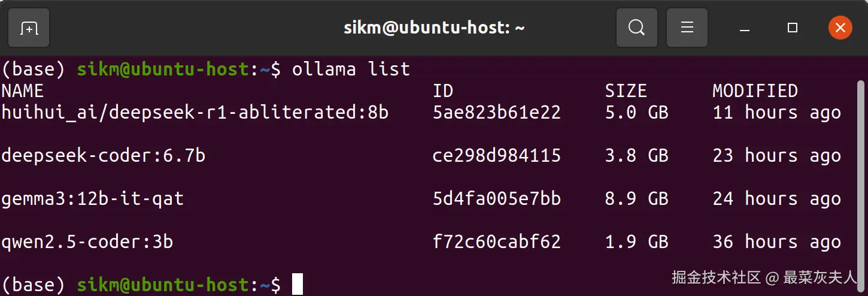Open the hamburger menu
Image resolution: width=868 pixels, height=296 pixels.
[687, 28]
